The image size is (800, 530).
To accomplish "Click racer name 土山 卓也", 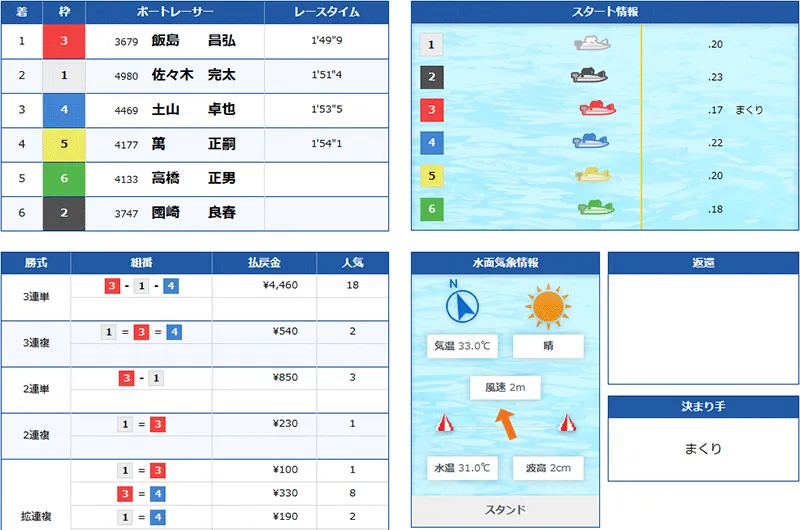I will point(193,109).
